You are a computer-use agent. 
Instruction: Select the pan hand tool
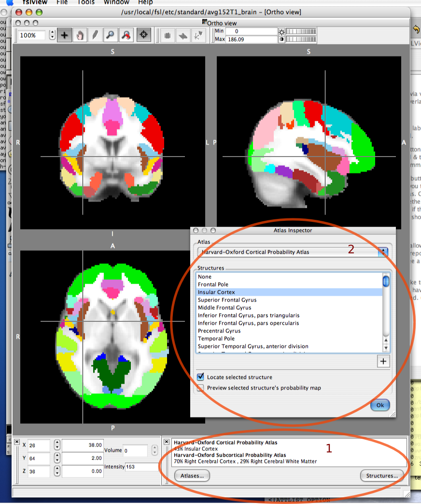click(80, 35)
